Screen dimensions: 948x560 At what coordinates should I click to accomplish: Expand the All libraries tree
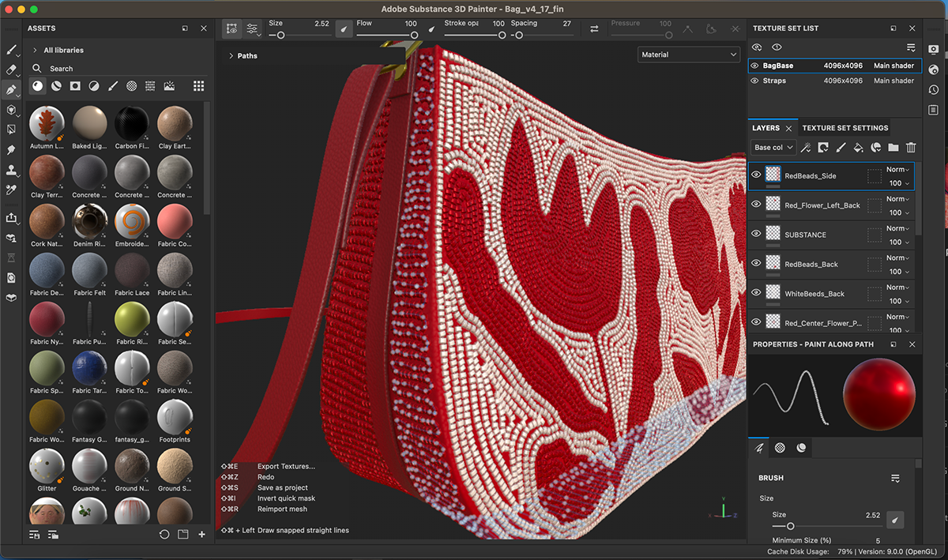35,51
